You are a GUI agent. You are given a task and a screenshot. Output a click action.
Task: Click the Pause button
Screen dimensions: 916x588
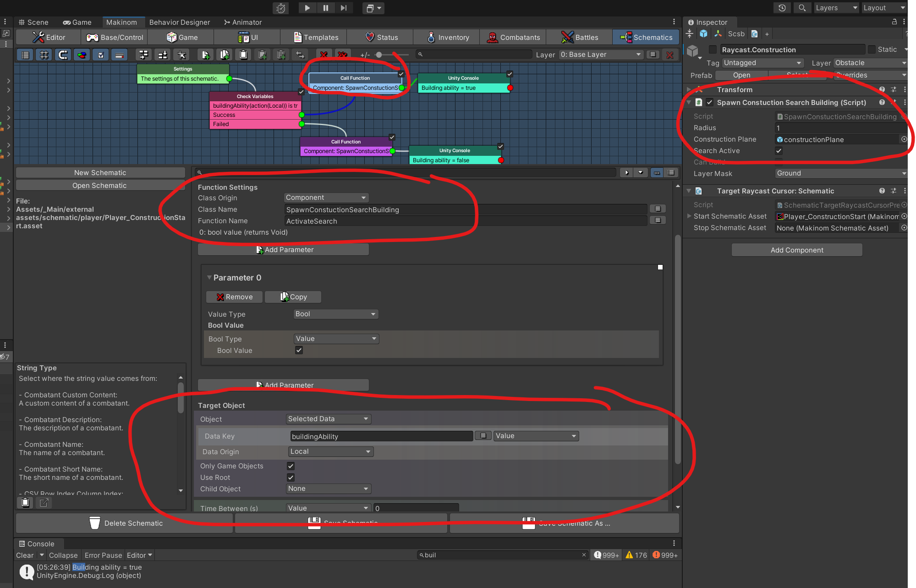[325, 8]
